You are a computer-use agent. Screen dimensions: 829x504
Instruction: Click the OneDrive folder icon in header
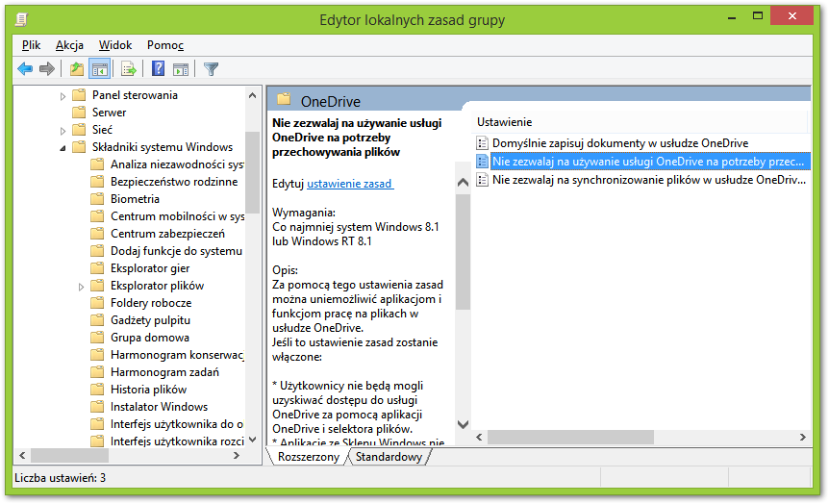click(284, 99)
